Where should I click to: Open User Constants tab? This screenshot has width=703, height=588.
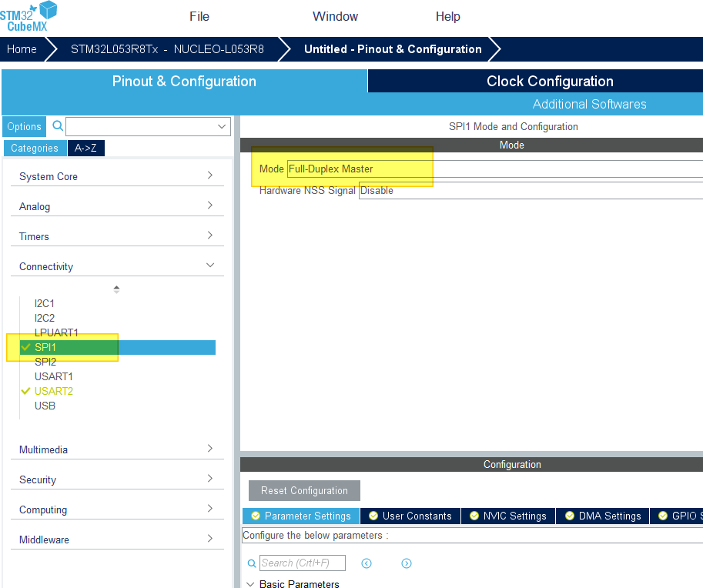click(410, 516)
